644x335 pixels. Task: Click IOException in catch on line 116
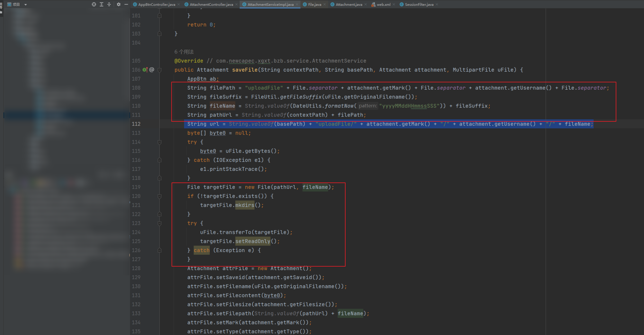coord(234,160)
